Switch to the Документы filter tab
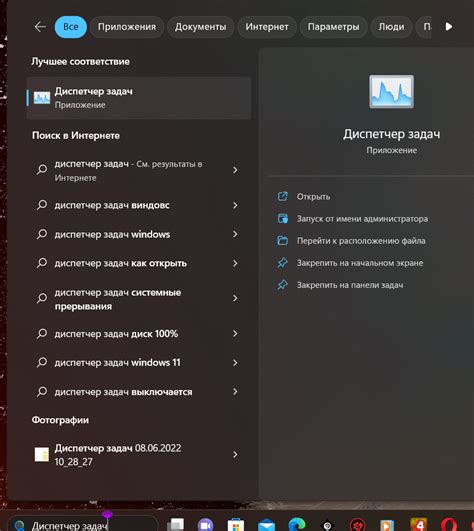Screen dimensions: 474x531 [x=200, y=27]
